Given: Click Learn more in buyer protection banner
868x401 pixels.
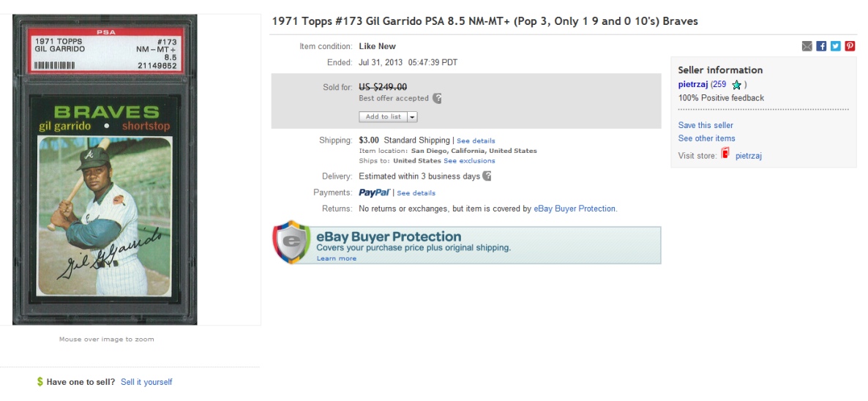Looking at the screenshot, I should [x=337, y=258].
